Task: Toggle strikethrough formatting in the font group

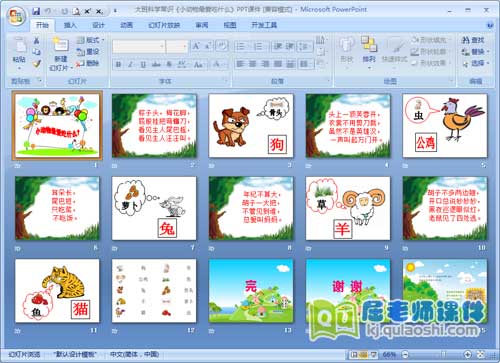Action: point(156,64)
